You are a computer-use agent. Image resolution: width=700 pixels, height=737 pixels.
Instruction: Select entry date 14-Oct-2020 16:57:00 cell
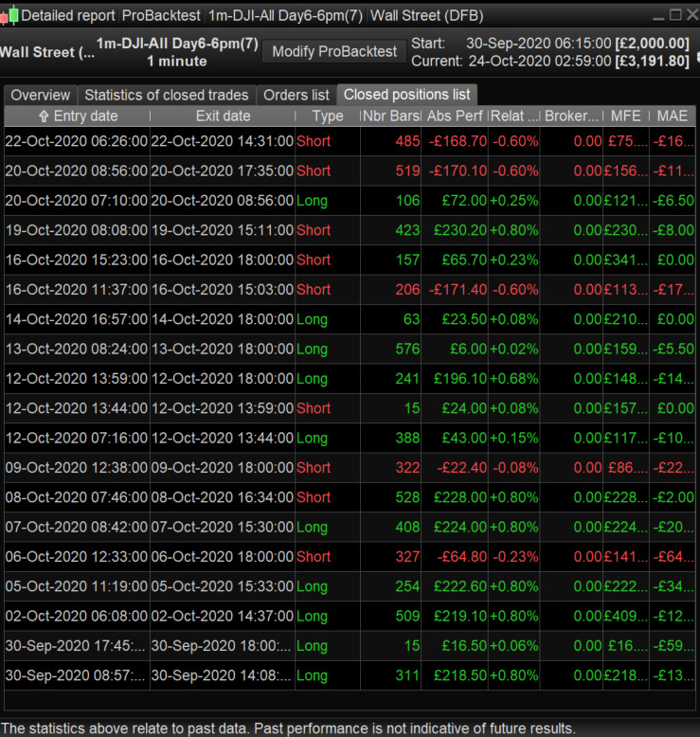pos(77,319)
